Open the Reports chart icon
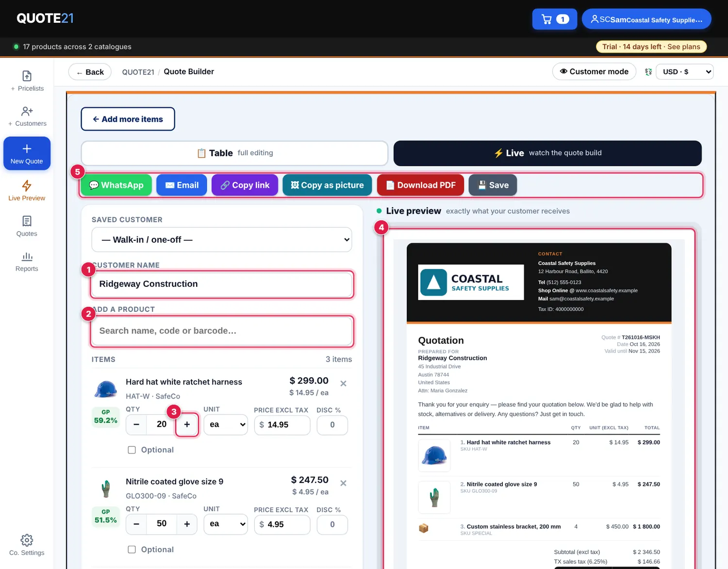This screenshot has height=569, width=728. [x=27, y=256]
